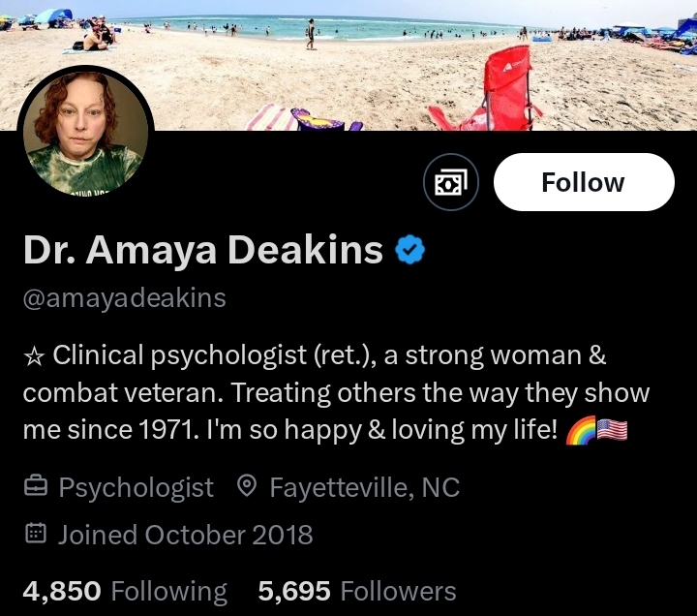697x616 pixels.
Task: Click the blue verified checkmark badge
Action: 409,250
